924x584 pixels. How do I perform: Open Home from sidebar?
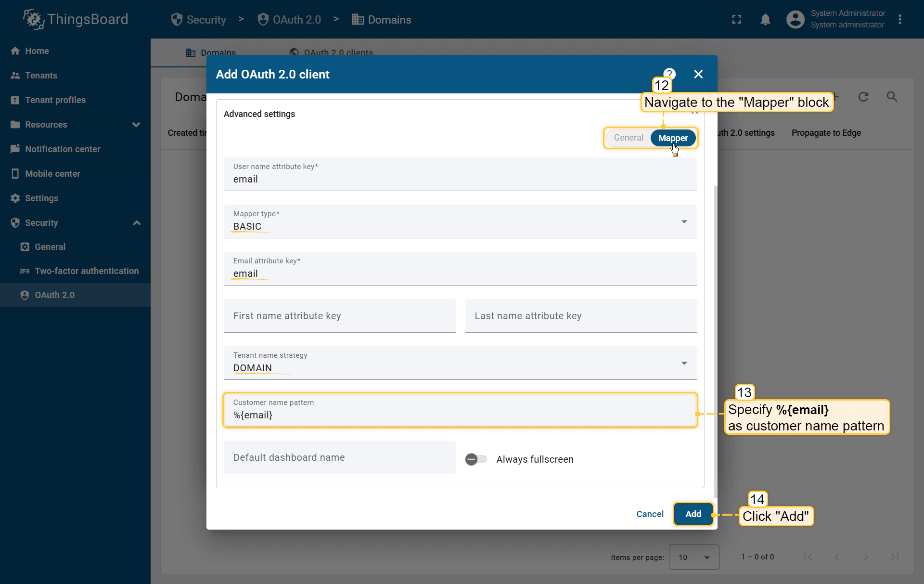click(37, 51)
